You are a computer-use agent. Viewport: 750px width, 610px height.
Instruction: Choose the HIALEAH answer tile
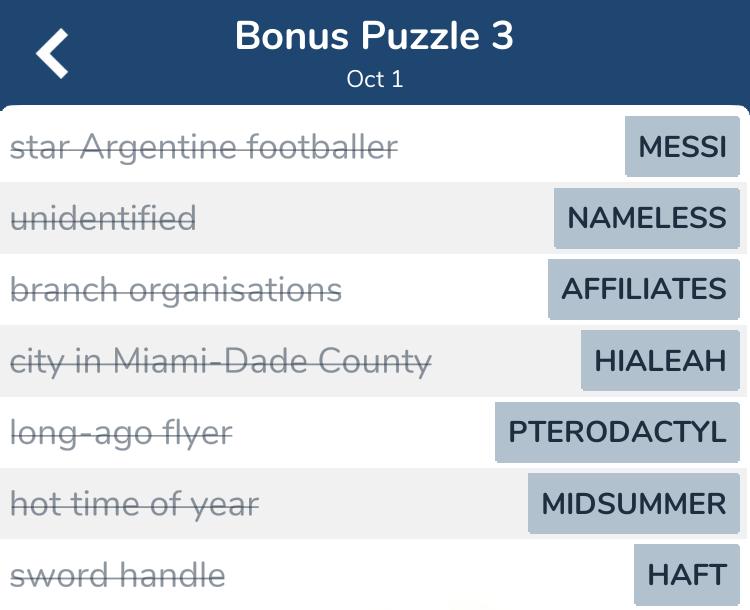(660, 360)
